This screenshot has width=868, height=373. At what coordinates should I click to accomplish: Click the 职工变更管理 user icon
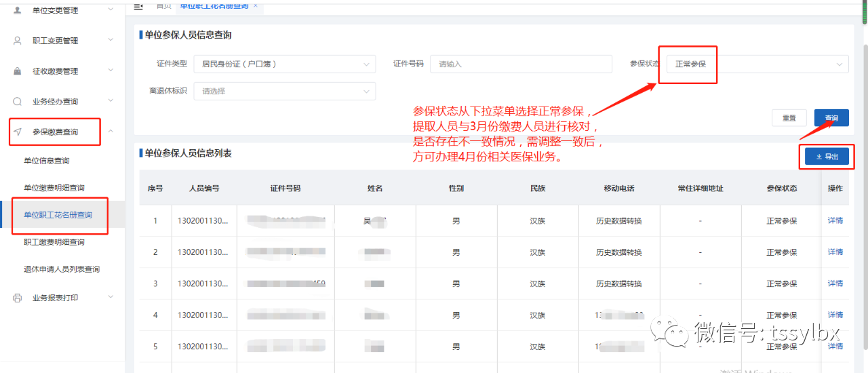[x=18, y=41]
